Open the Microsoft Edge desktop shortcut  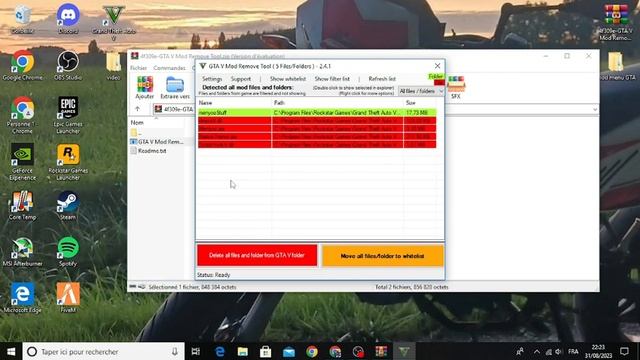point(22,298)
